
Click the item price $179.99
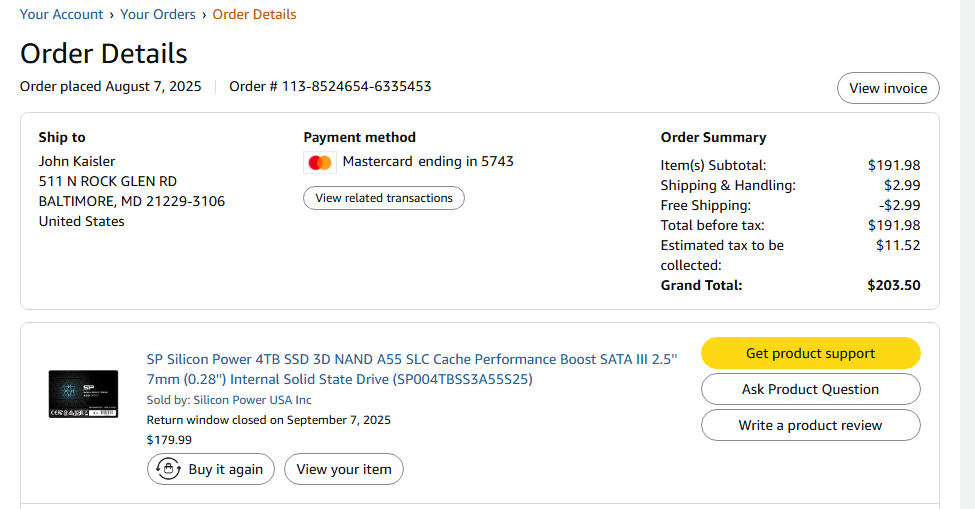click(x=169, y=439)
